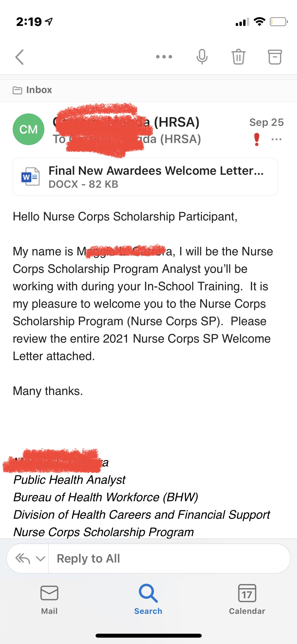Open the Word document attachment icon
297x644 pixels.
[x=30, y=177]
